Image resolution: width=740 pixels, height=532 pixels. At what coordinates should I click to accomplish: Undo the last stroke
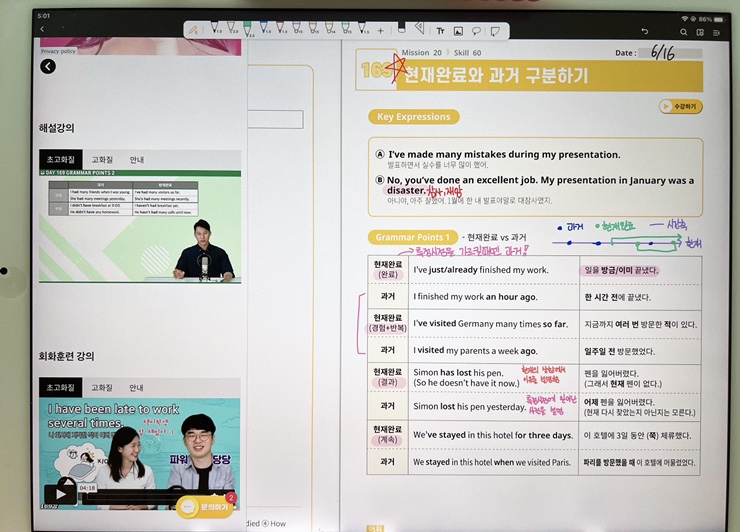[645, 31]
